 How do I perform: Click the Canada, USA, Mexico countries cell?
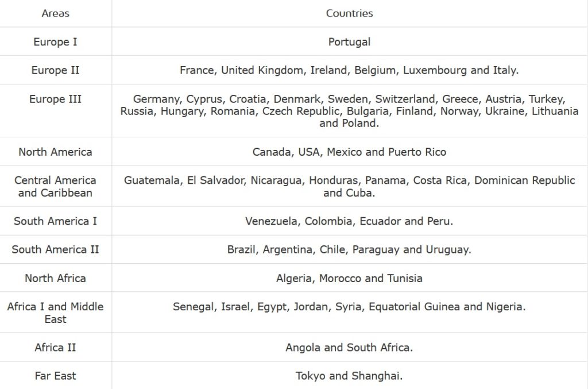(x=349, y=152)
